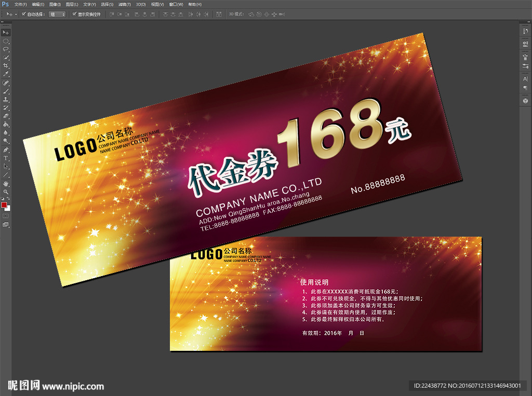Click Align bottom edges button
Screen dimensions: 532x396
(x=127, y=14)
